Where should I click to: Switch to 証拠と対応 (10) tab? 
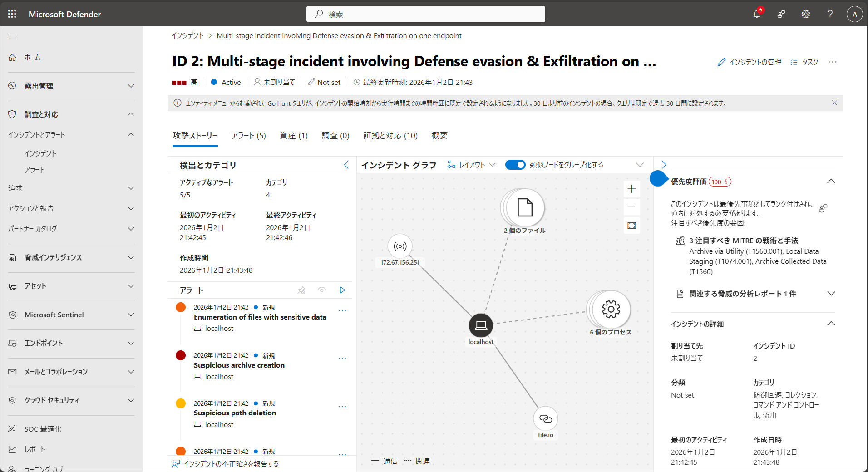pyautogui.click(x=390, y=136)
